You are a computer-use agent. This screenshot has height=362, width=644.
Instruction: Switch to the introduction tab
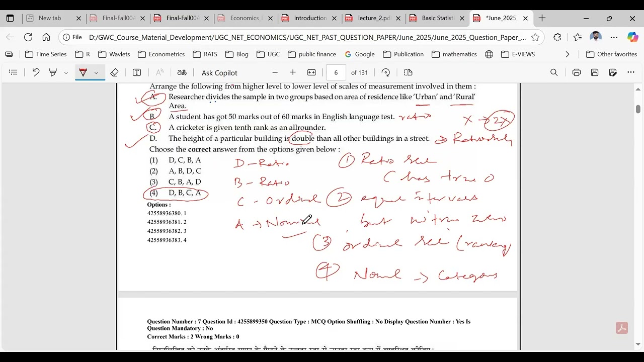[x=309, y=18]
